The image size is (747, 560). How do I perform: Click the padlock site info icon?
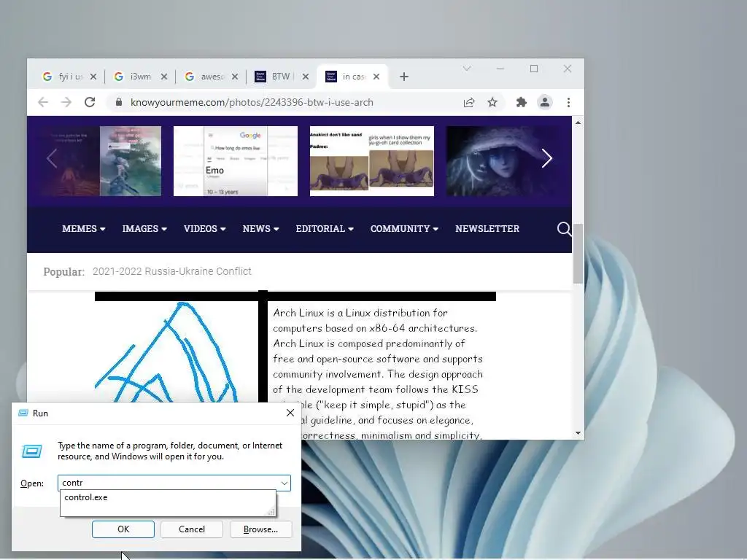point(119,102)
